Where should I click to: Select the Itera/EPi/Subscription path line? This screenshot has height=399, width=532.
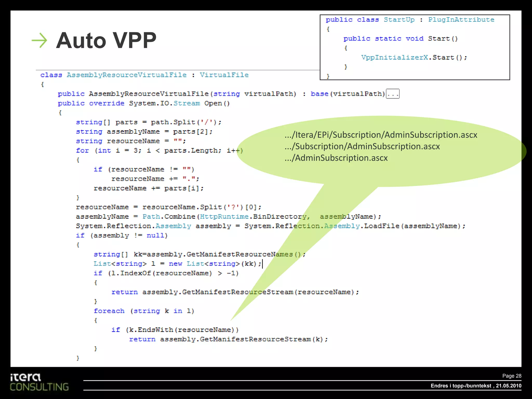point(381,135)
